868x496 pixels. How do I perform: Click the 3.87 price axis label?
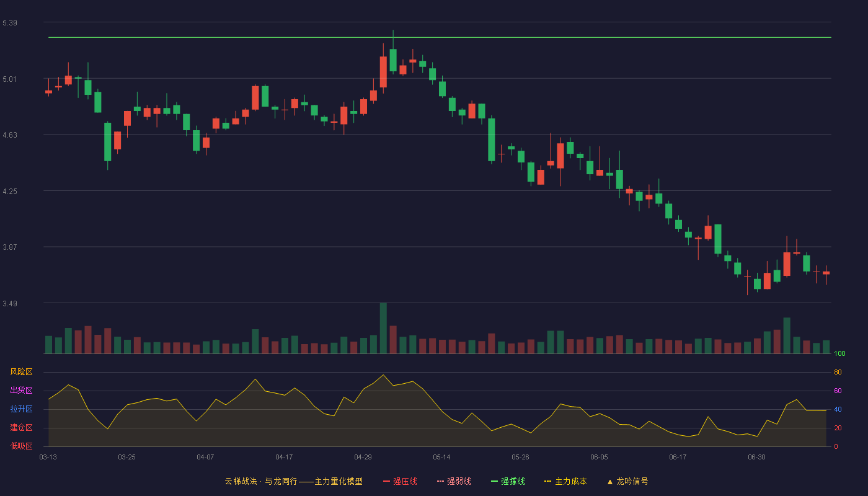[x=10, y=247]
